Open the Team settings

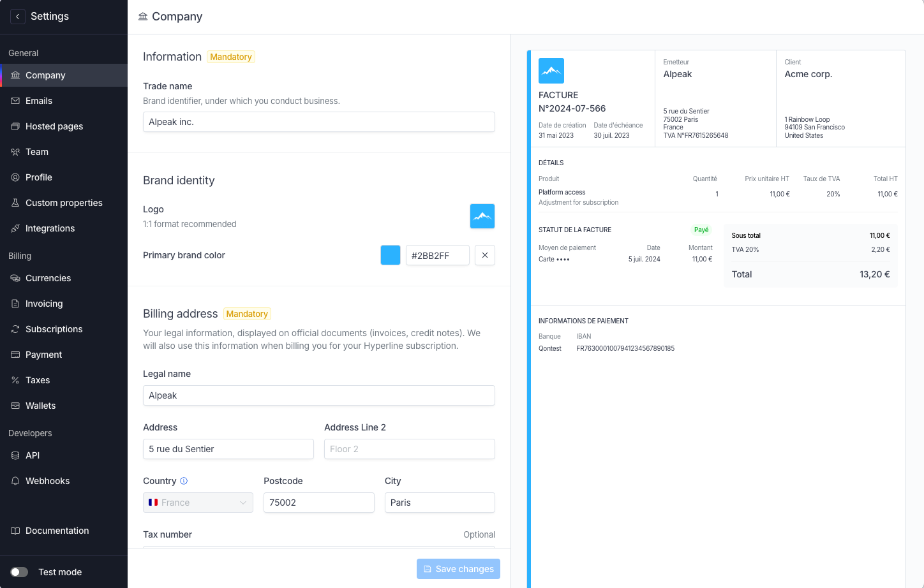(64, 152)
